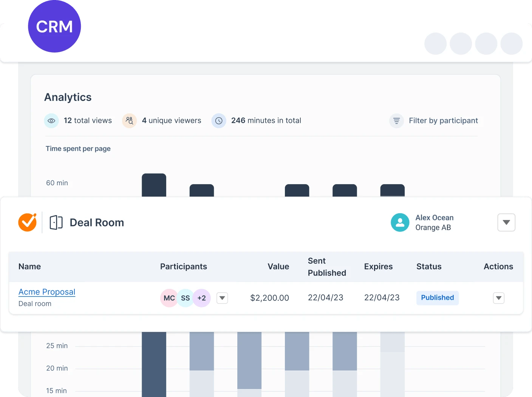Sort by the Expires column header
The height and width of the screenshot is (397, 532).
(378, 267)
